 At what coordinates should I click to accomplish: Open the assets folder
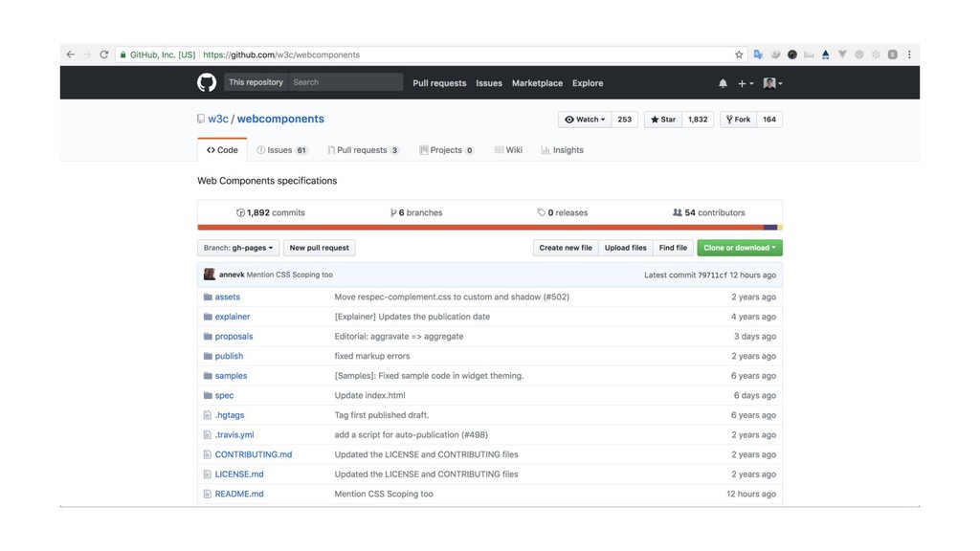click(x=227, y=297)
